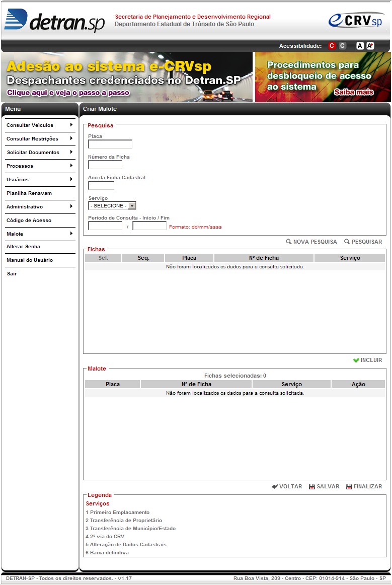Focus the Placa input field

[110, 144]
